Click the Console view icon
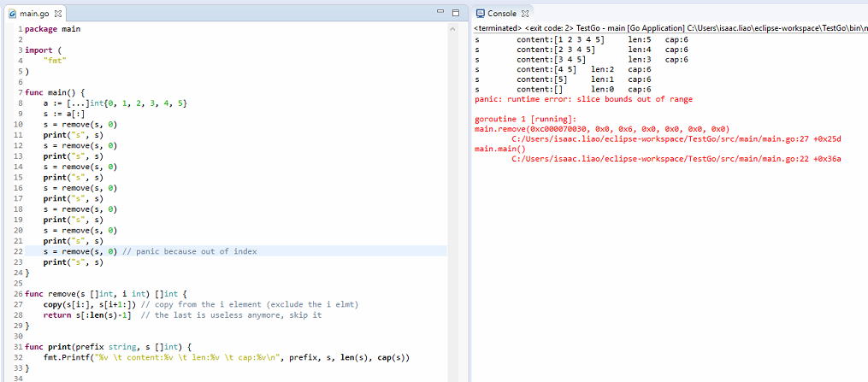 point(481,14)
